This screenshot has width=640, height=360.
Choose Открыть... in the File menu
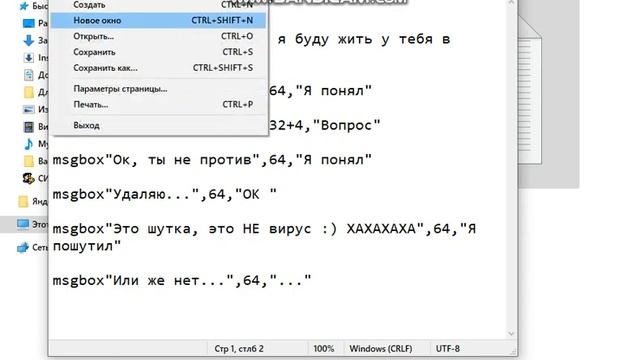point(158,36)
